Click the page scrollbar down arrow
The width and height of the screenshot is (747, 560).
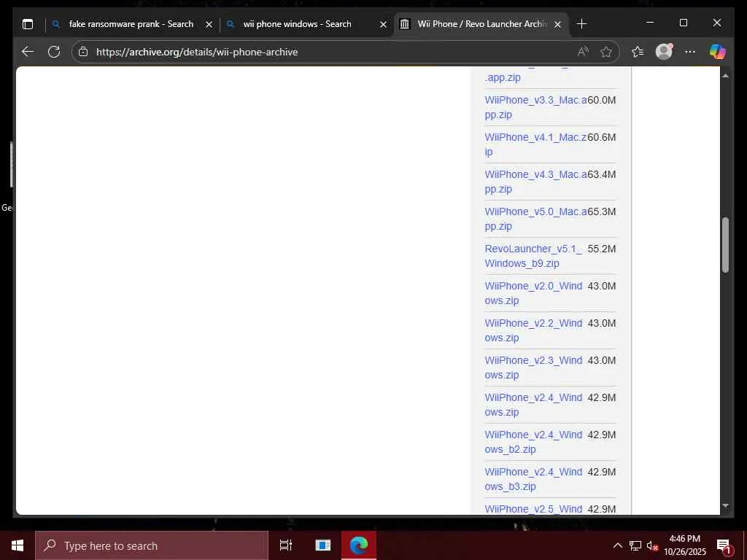pyautogui.click(x=725, y=506)
